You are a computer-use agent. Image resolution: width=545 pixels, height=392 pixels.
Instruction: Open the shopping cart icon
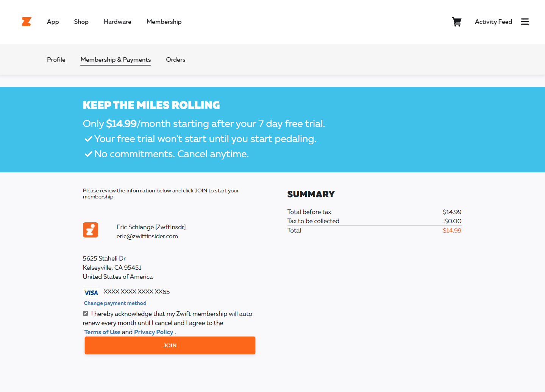[457, 22]
